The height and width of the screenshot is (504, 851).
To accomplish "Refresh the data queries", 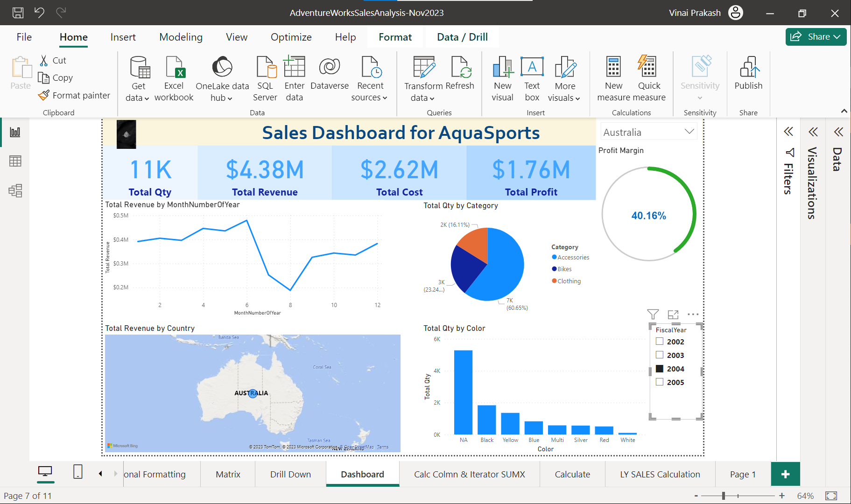I will coord(460,73).
